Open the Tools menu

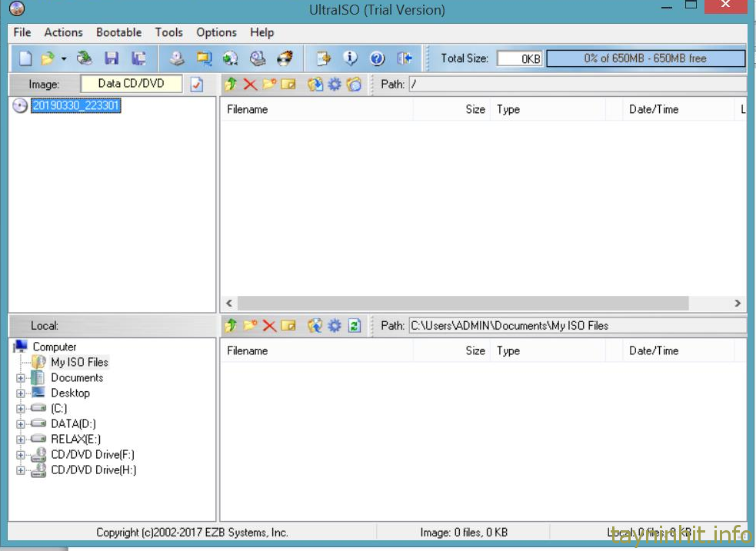pyautogui.click(x=168, y=32)
